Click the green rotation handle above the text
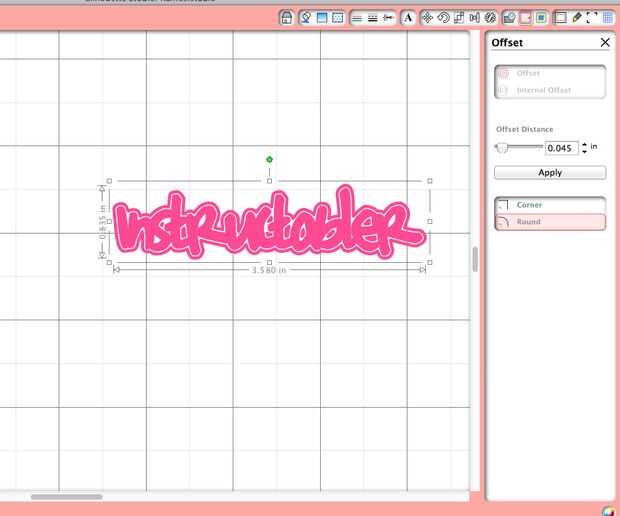The height and width of the screenshot is (516, 620). click(x=269, y=159)
